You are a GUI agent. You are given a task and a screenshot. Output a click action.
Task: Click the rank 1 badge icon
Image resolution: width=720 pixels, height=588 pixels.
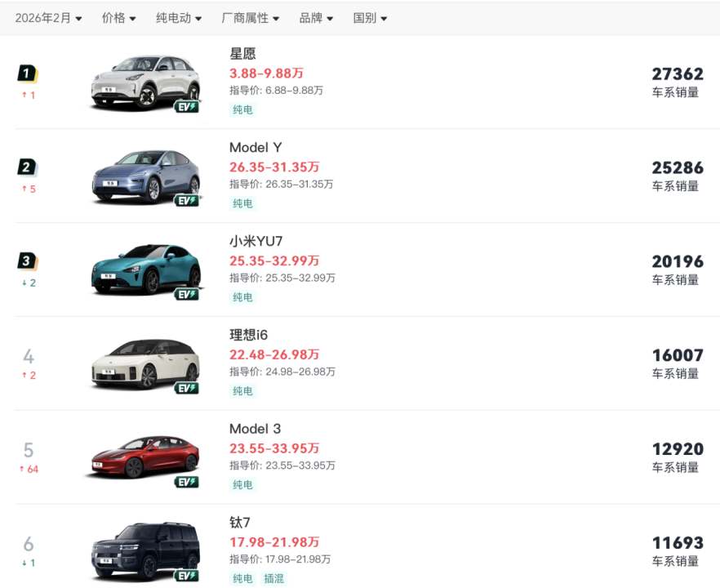click(28, 74)
